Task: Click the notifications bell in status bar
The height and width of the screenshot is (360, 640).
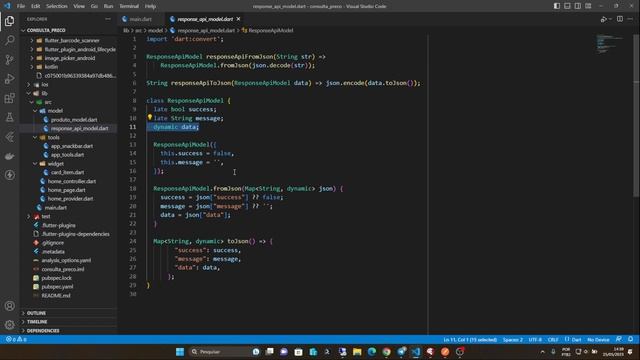Action: (631, 339)
